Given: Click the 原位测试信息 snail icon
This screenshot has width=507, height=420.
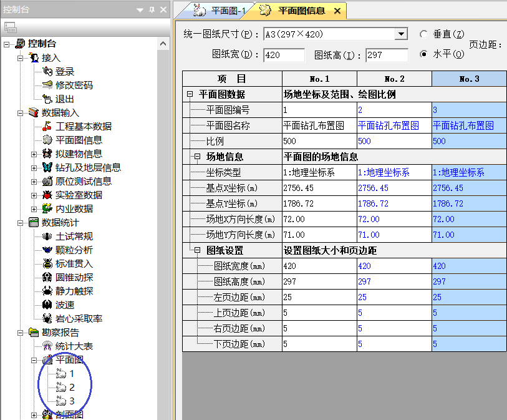Looking at the screenshot, I should (47, 181).
